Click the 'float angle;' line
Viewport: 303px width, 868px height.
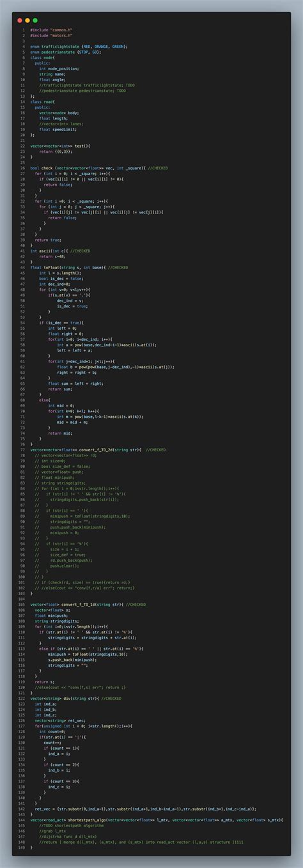click(52, 79)
